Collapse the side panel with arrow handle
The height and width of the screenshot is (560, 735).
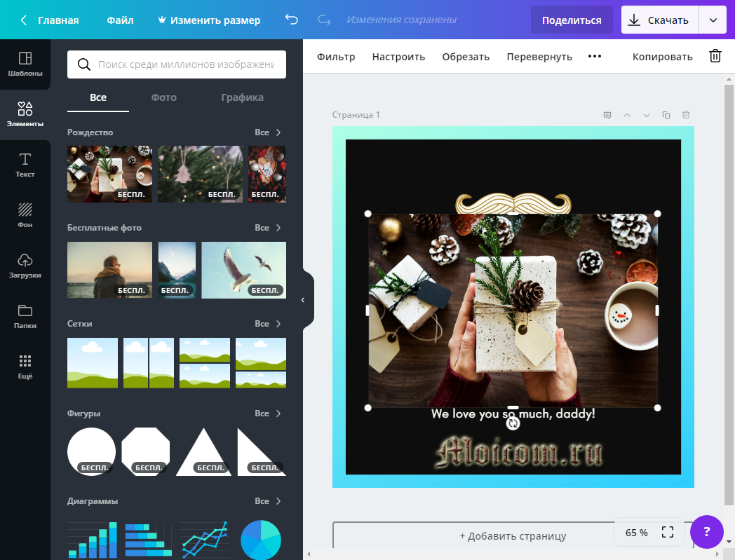pyautogui.click(x=303, y=300)
